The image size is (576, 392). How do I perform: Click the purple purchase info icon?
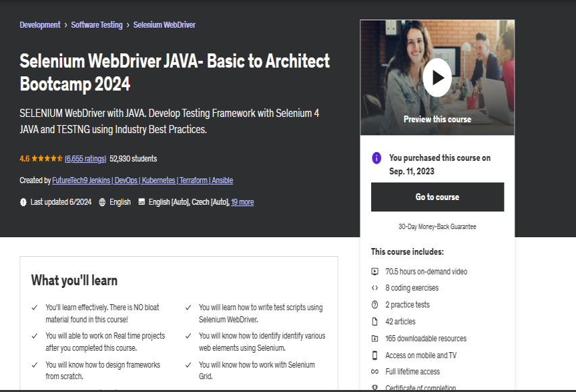[377, 158]
